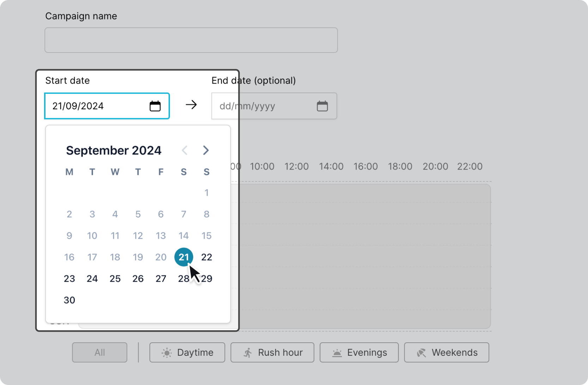Image resolution: width=588 pixels, height=385 pixels.
Task: Select Monday the 23rd
Action: click(x=69, y=279)
